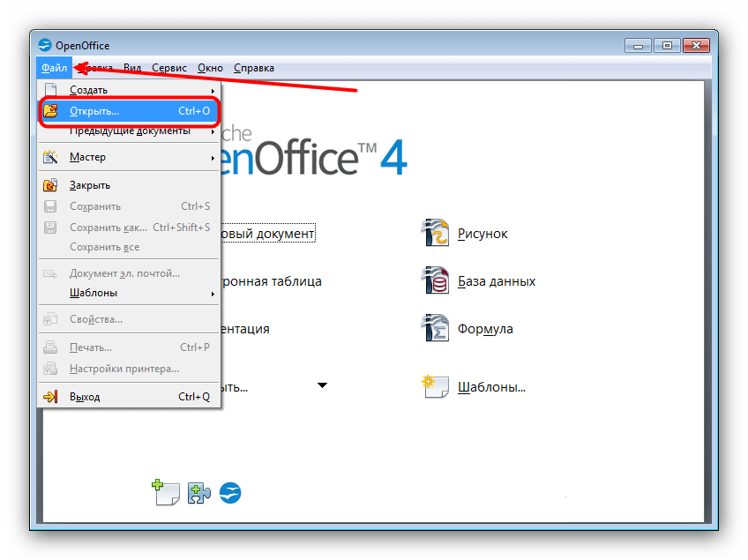Click the partially hidden текстовый документ button
This screenshot has height=560, width=748.
tap(268, 233)
